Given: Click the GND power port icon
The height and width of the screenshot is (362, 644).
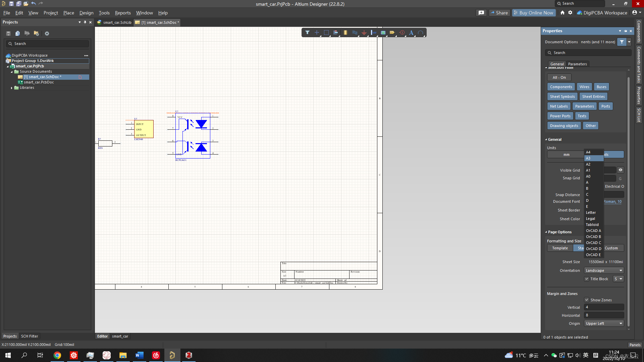Looking at the screenshot, I should point(364,33).
